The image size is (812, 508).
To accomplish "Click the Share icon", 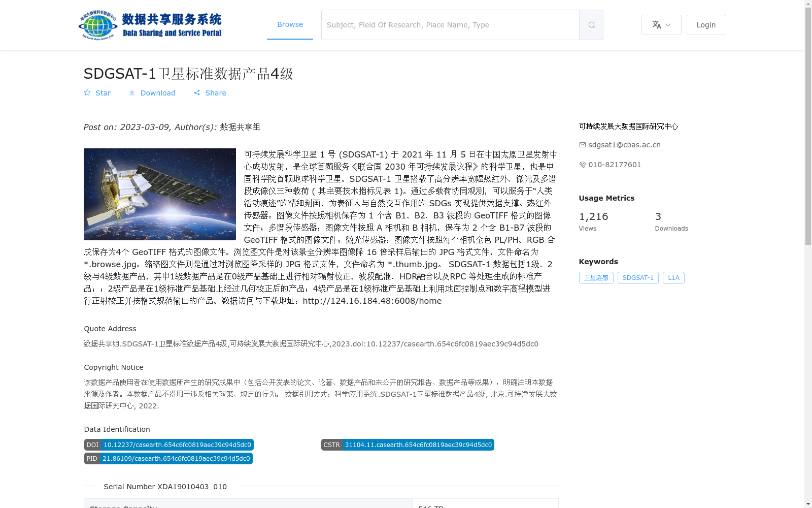I will [x=197, y=92].
